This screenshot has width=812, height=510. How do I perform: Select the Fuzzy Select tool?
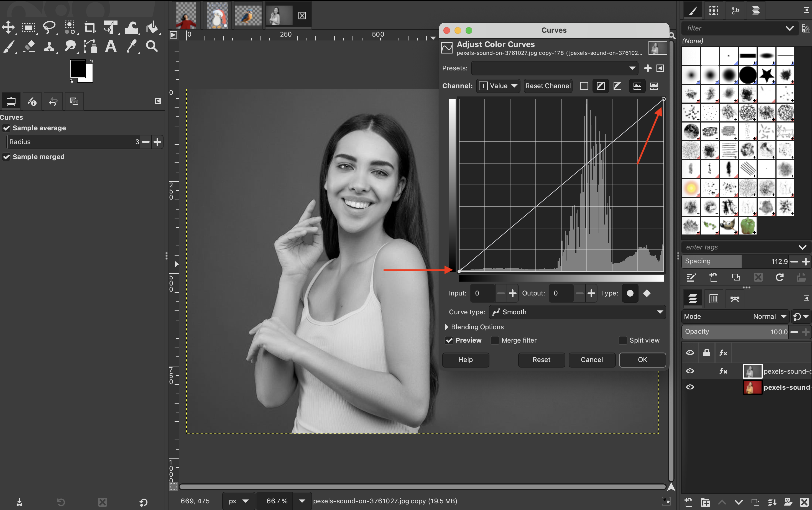[x=70, y=27]
